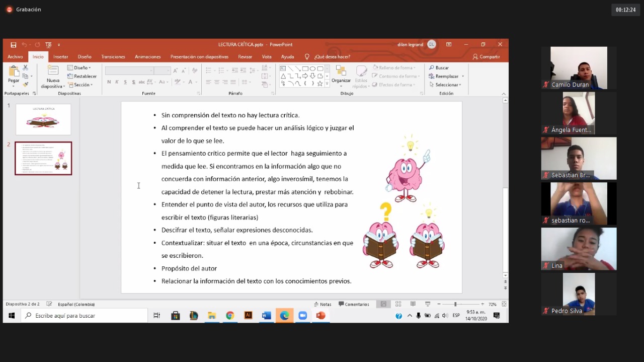Click the spell check icon in status bar

pos(49,304)
